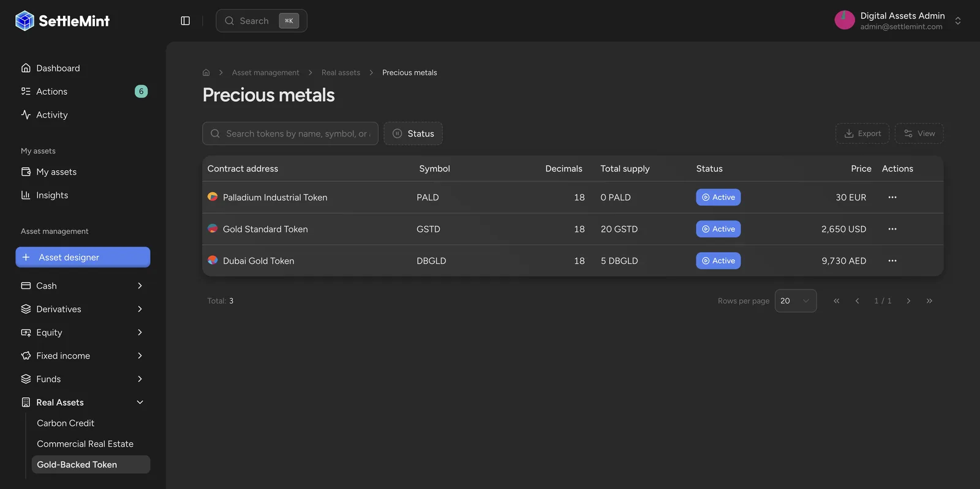Collapse the Real Assets section
Screen dimensions: 980x489
tap(140, 402)
